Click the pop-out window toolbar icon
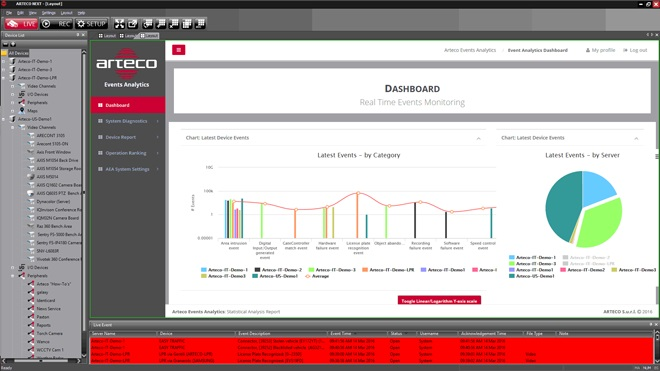This screenshot has width=660, height=371. pyautogui.click(x=133, y=24)
